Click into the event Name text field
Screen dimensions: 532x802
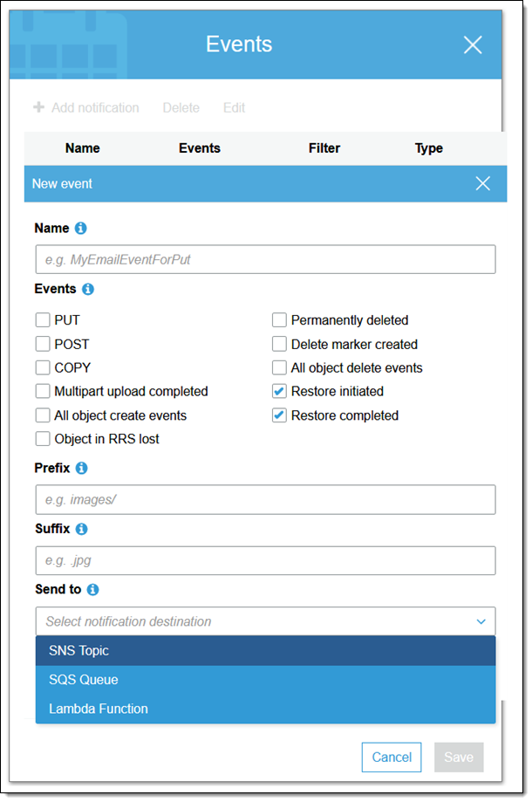[x=265, y=260]
